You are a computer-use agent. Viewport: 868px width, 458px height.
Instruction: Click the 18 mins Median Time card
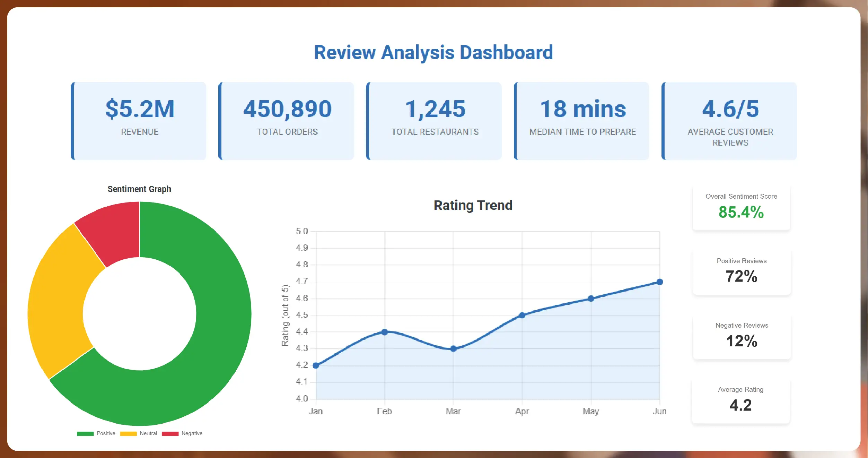(x=582, y=121)
